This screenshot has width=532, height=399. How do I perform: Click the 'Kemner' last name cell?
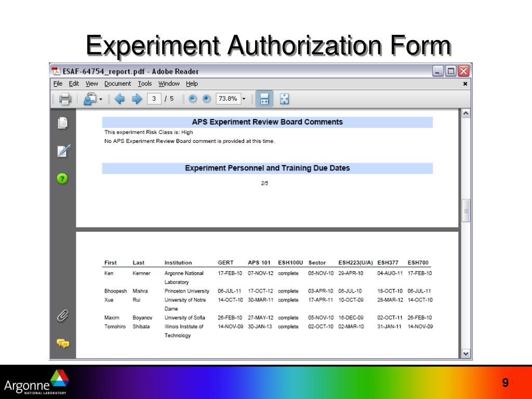pos(141,273)
